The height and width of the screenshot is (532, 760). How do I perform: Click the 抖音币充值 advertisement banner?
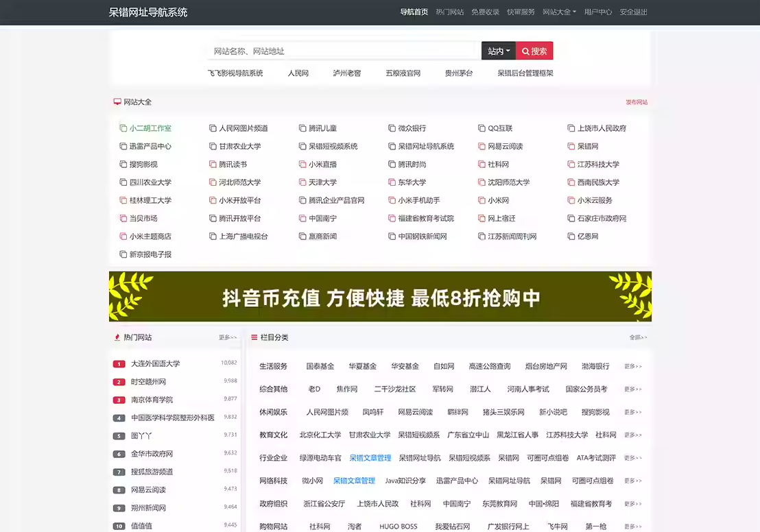[380, 296]
